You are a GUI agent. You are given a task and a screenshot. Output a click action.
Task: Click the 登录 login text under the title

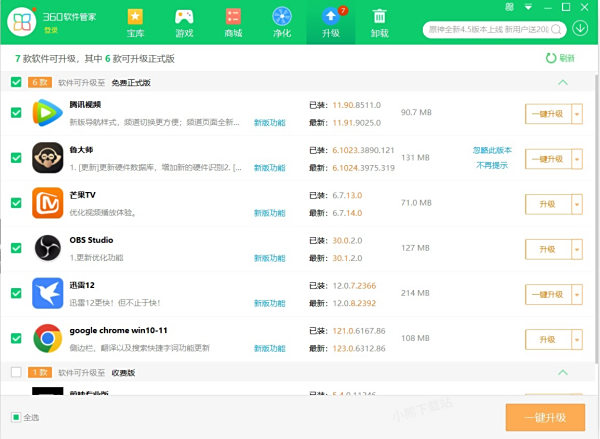click(51, 30)
